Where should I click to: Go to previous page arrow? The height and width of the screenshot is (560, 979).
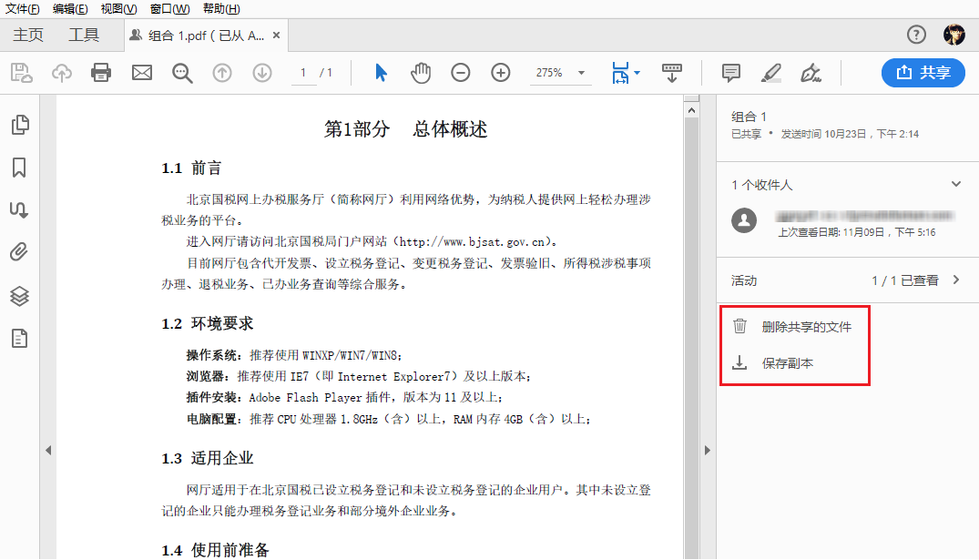222,73
